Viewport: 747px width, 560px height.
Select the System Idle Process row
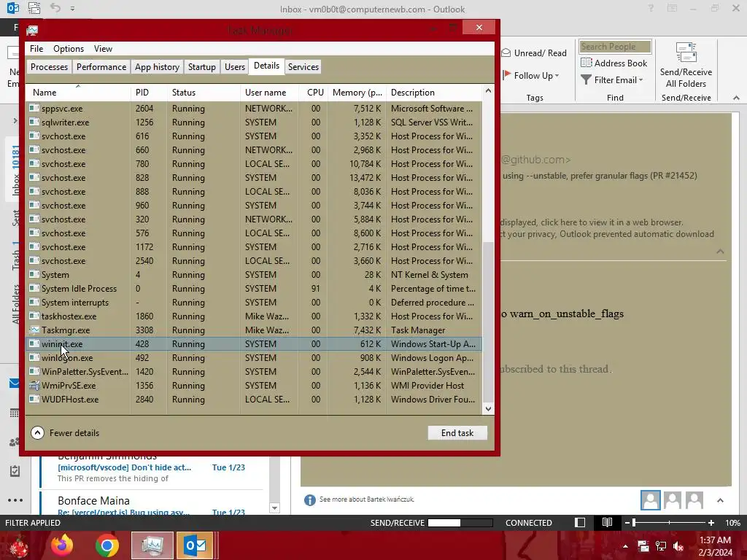coord(254,288)
